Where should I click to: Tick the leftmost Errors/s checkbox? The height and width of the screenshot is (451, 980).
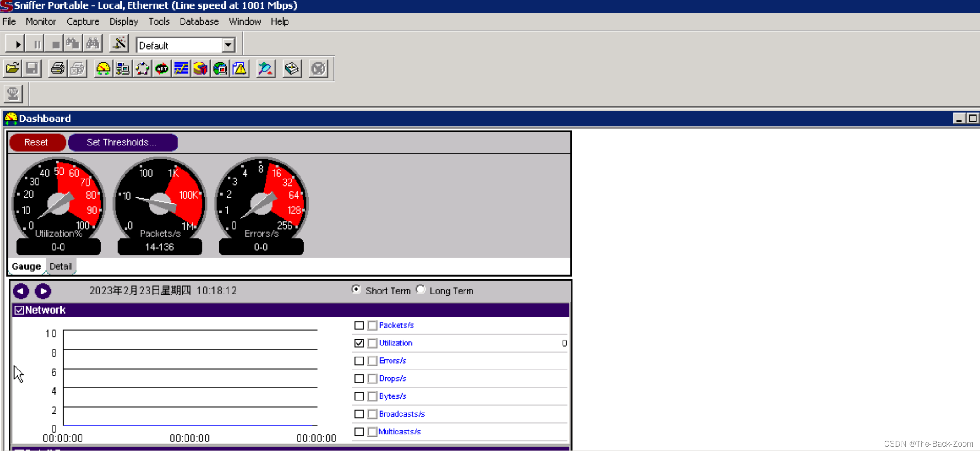point(359,361)
